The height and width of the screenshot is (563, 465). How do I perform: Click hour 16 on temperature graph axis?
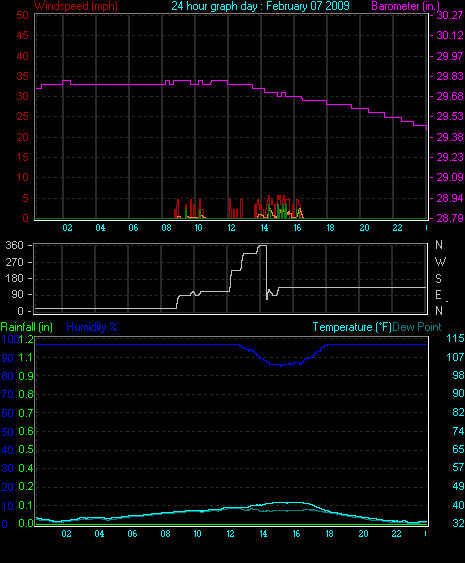[x=296, y=534]
